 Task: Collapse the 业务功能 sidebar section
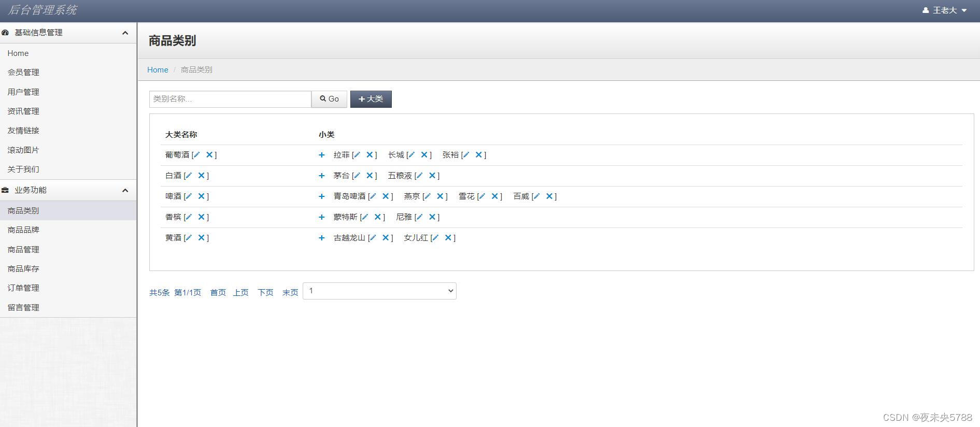coord(125,190)
